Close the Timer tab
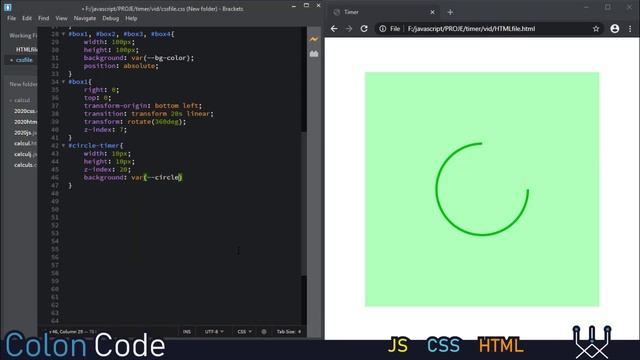Screen dimensions: 640x360 coord(432,12)
